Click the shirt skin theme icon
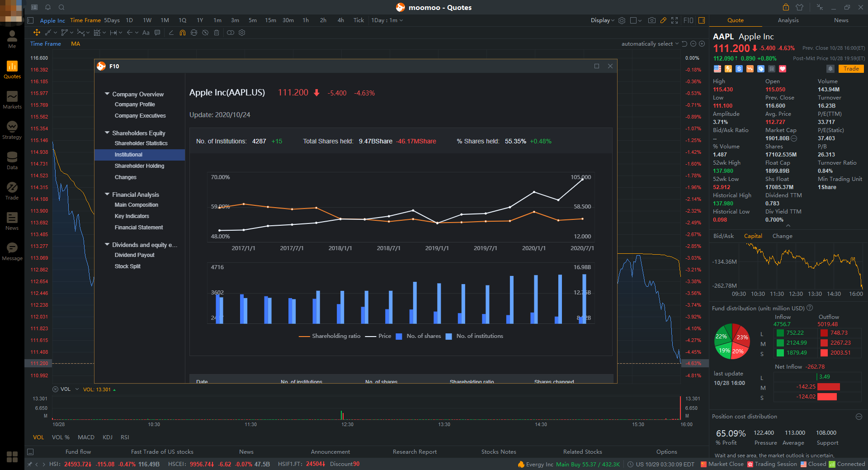 [x=799, y=7]
